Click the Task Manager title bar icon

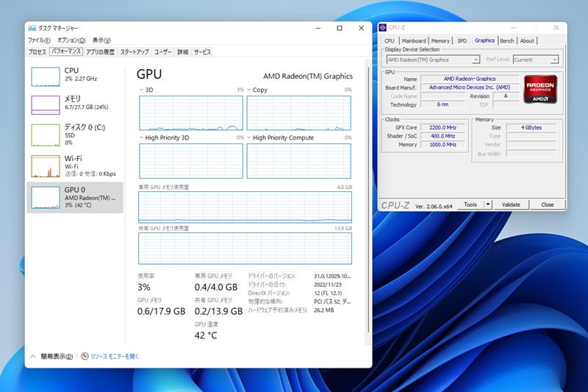click(32, 28)
